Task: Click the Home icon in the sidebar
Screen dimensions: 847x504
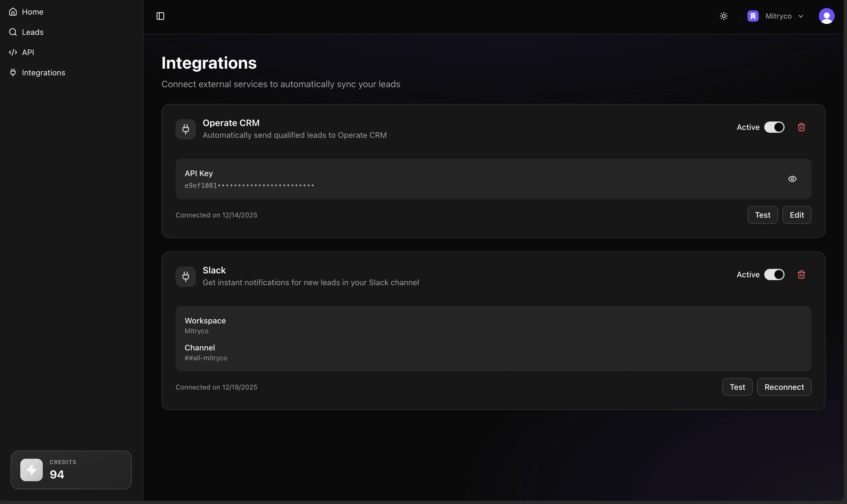Action: tap(13, 12)
